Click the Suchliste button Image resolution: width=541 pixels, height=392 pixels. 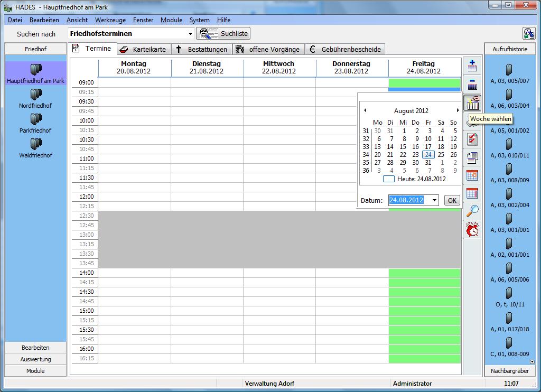223,33
